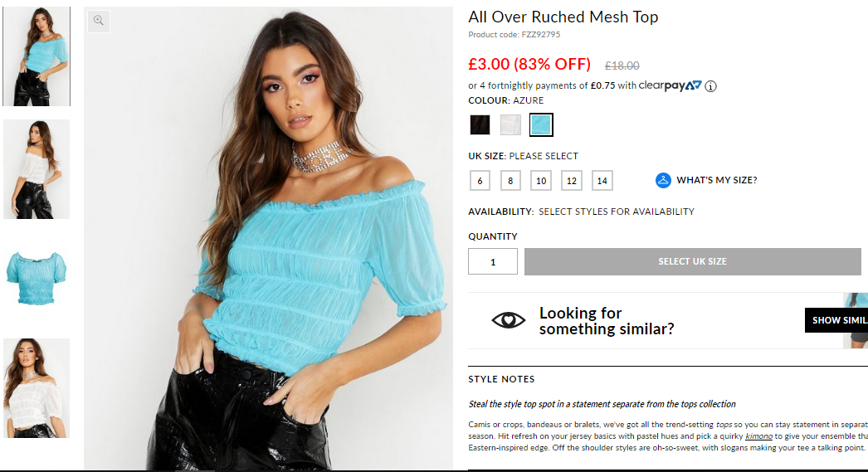868x472 pixels.
Task: Click the Select UK Size button
Action: point(693,261)
